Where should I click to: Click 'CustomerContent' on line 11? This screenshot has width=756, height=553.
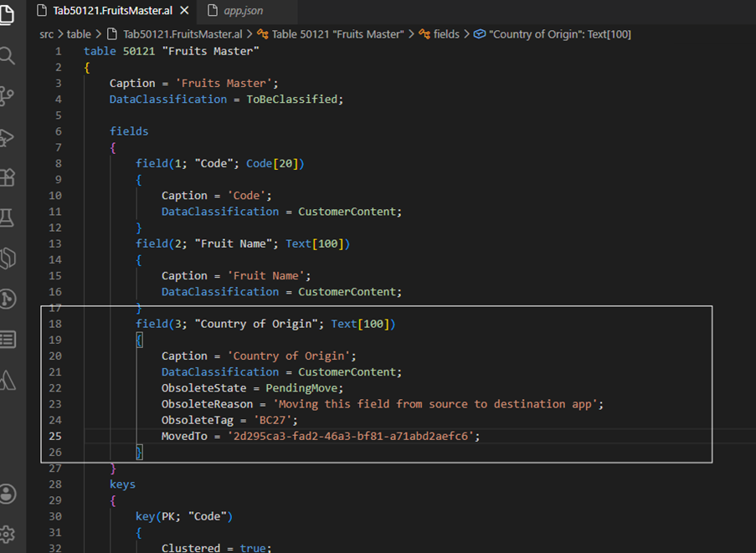point(347,212)
